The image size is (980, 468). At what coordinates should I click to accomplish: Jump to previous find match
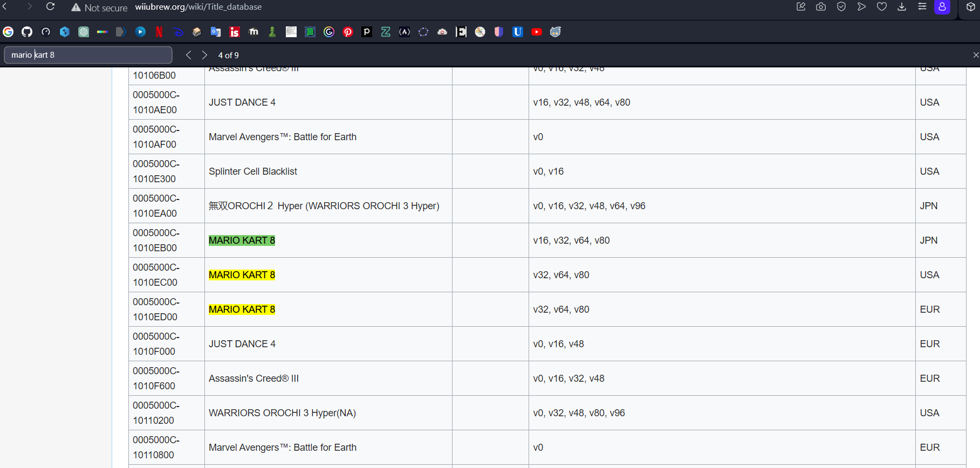tap(188, 55)
